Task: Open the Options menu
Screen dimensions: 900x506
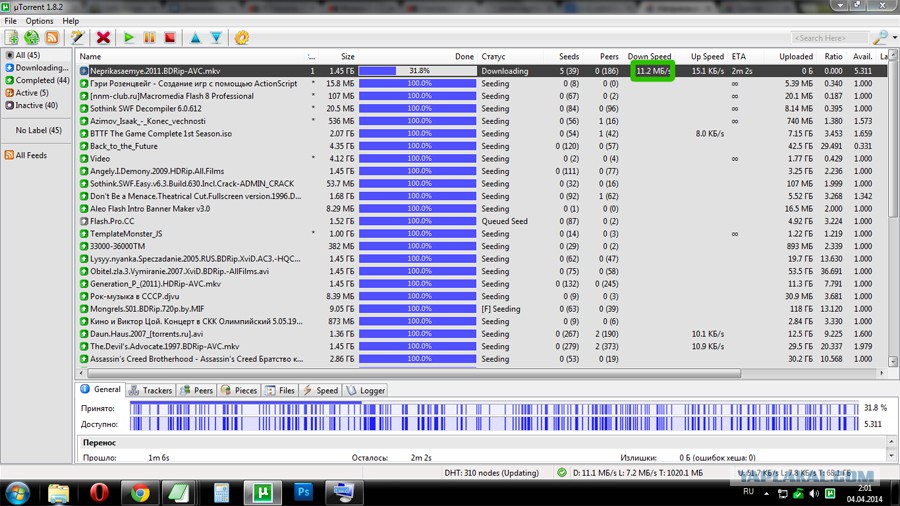Action: 39,21
